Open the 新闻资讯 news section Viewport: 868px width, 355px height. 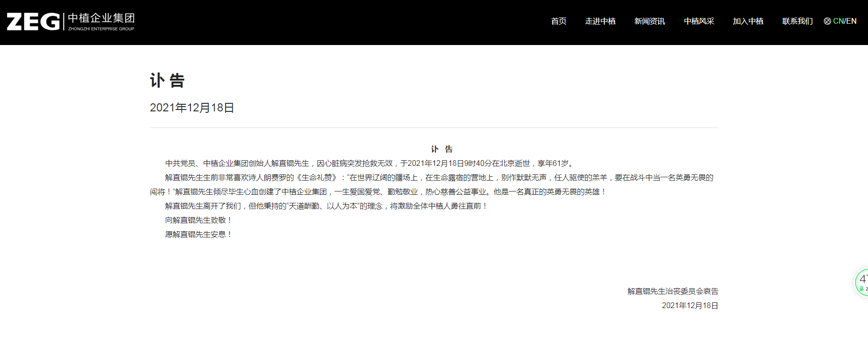pyautogui.click(x=650, y=21)
